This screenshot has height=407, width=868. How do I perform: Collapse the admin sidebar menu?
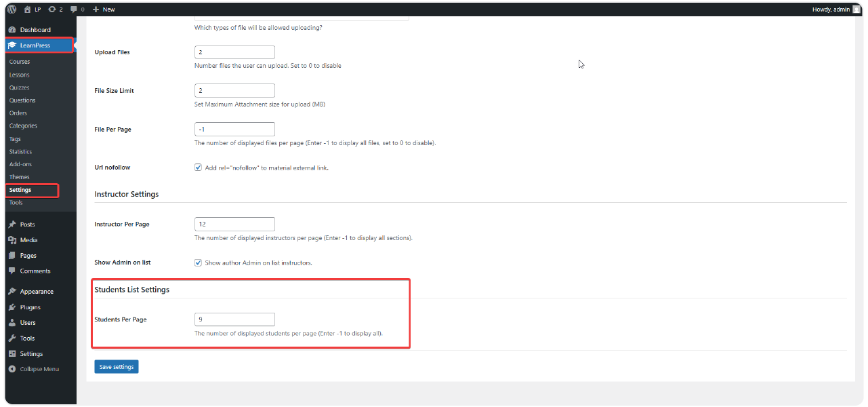[x=39, y=369]
